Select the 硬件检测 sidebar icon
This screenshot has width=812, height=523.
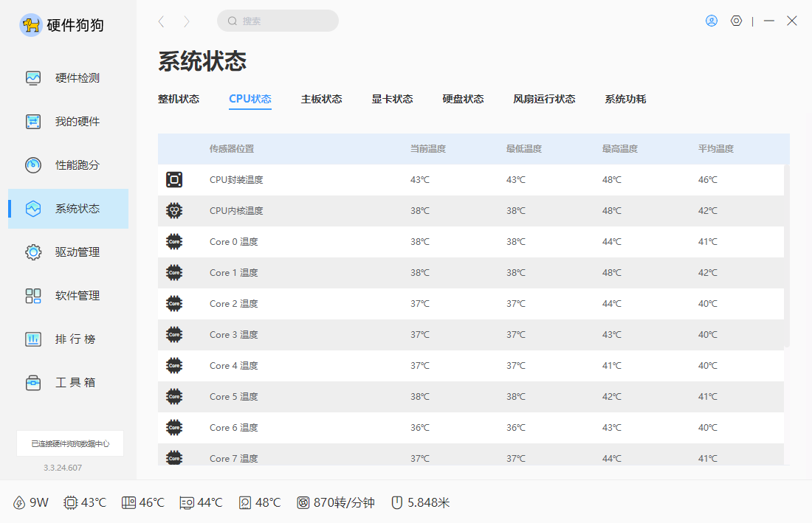(32, 77)
